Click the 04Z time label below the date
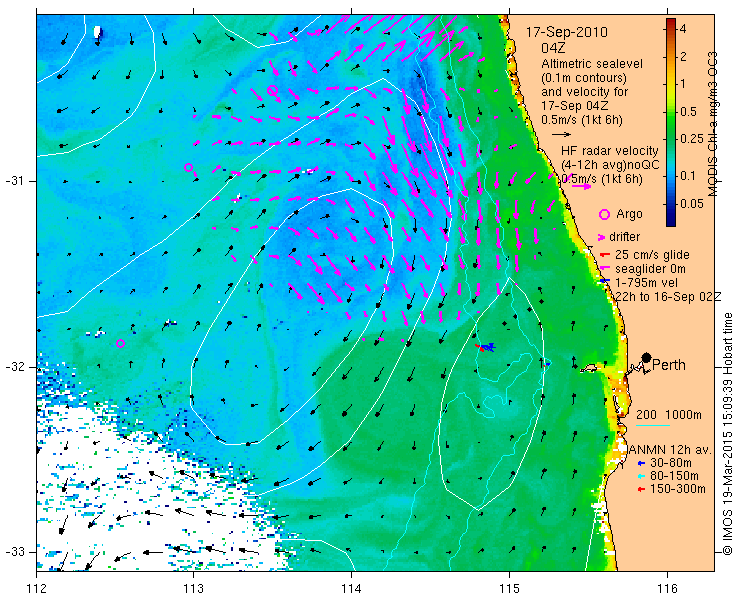Viewport: 740px width, 600px height. point(554,48)
